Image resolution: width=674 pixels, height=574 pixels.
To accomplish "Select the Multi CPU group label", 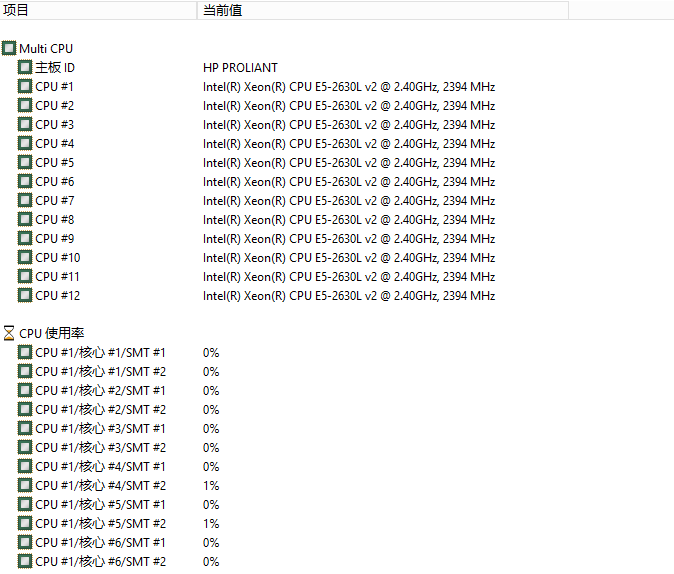I will pos(46,49).
